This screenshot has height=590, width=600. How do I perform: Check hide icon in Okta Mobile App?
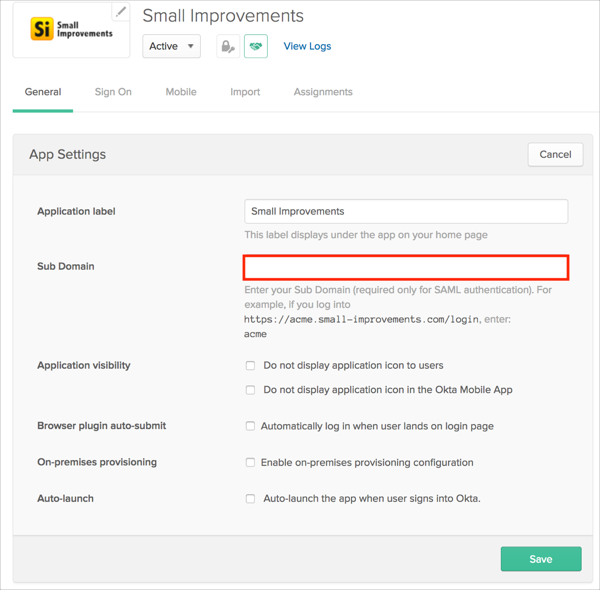point(251,390)
